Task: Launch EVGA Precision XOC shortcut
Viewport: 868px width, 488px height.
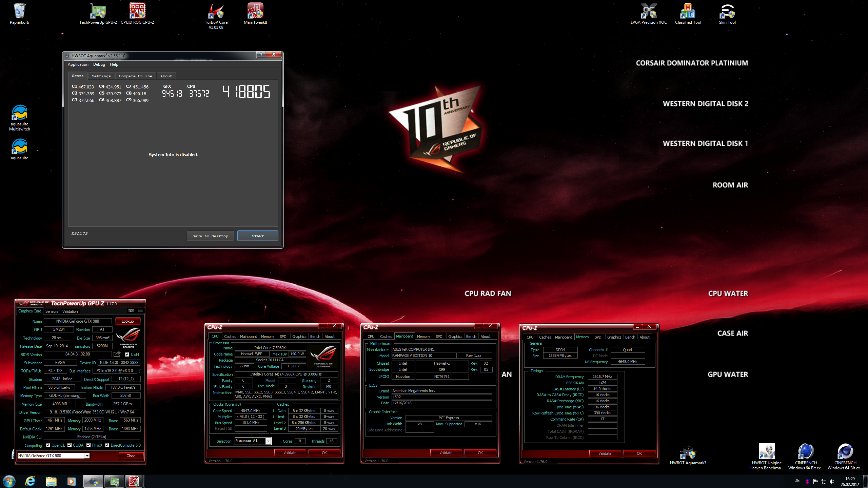Action: (x=649, y=14)
